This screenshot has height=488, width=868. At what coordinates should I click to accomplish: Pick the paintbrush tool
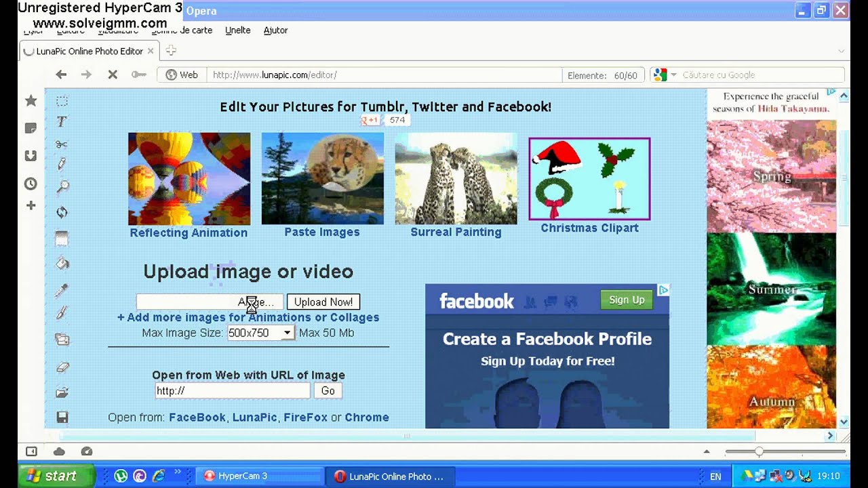coord(62,312)
